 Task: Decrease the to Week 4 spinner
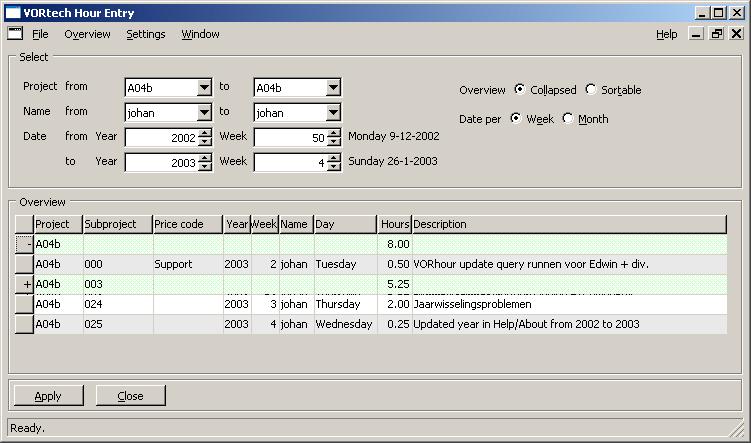click(334, 166)
